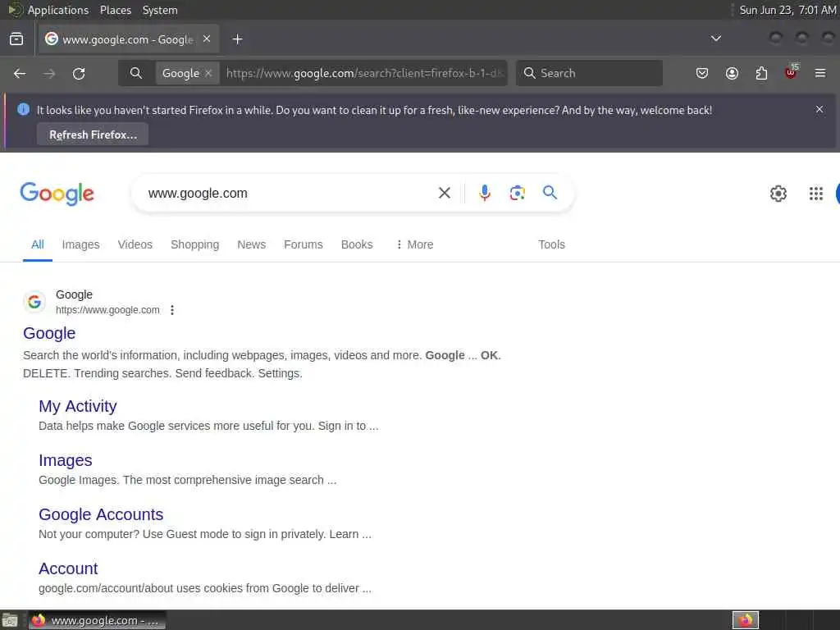The width and height of the screenshot is (840, 630).
Task: Switch to Shopping results tab
Action: [195, 244]
